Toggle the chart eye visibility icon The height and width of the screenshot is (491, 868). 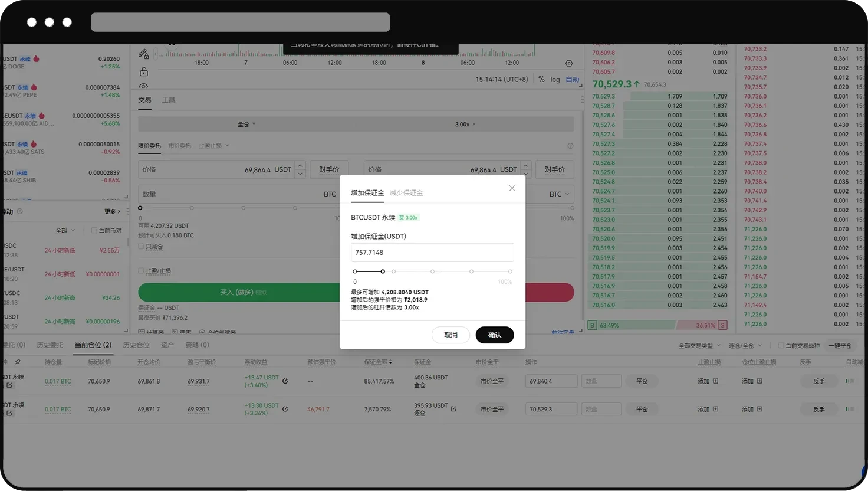tap(143, 86)
